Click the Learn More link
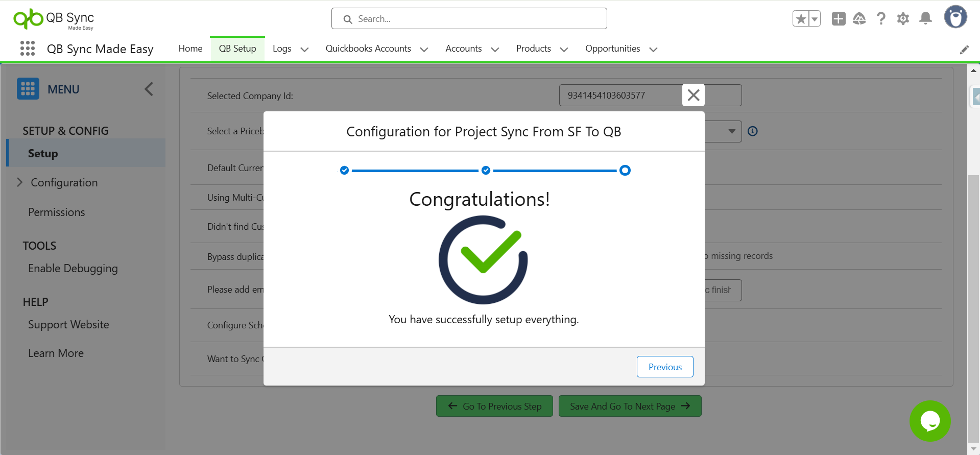This screenshot has width=980, height=455. click(x=56, y=353)
